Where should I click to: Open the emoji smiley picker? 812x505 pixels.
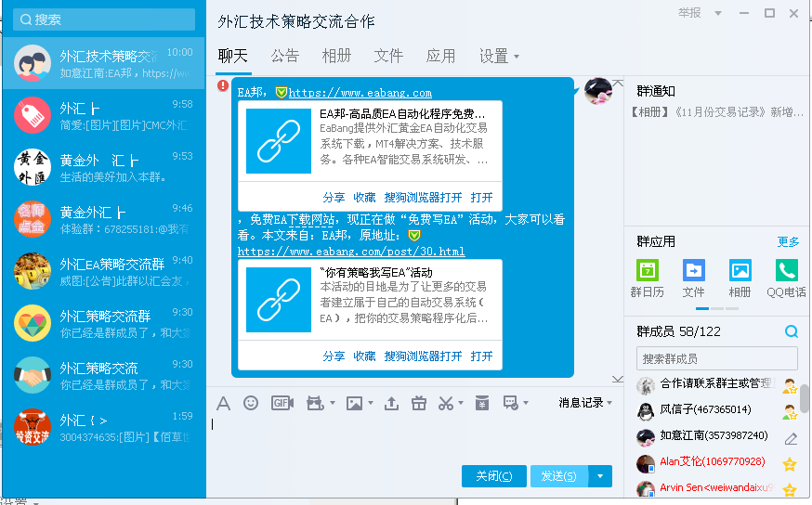point(251,403)
